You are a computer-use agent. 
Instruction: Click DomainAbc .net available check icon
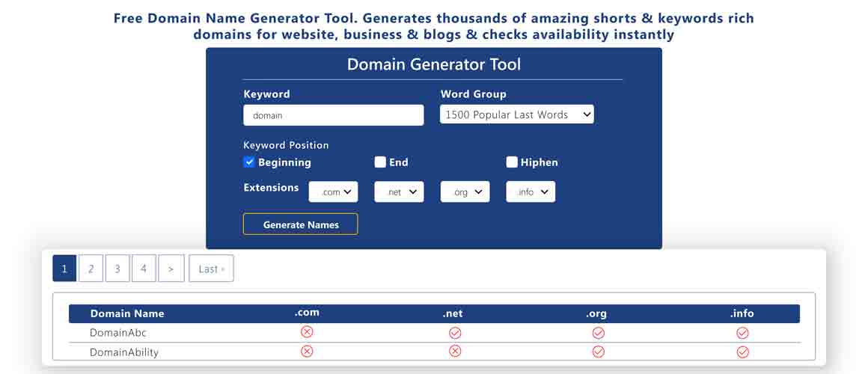tap(455, 333)
